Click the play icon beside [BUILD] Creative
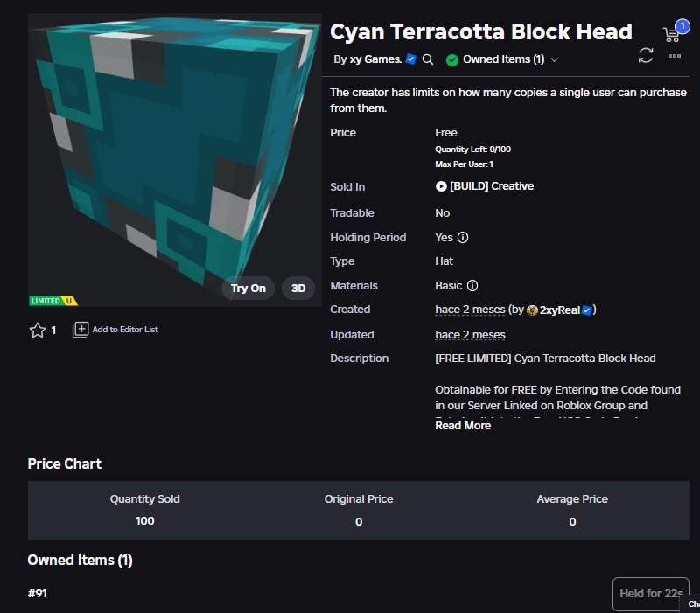 coord(441,186)
